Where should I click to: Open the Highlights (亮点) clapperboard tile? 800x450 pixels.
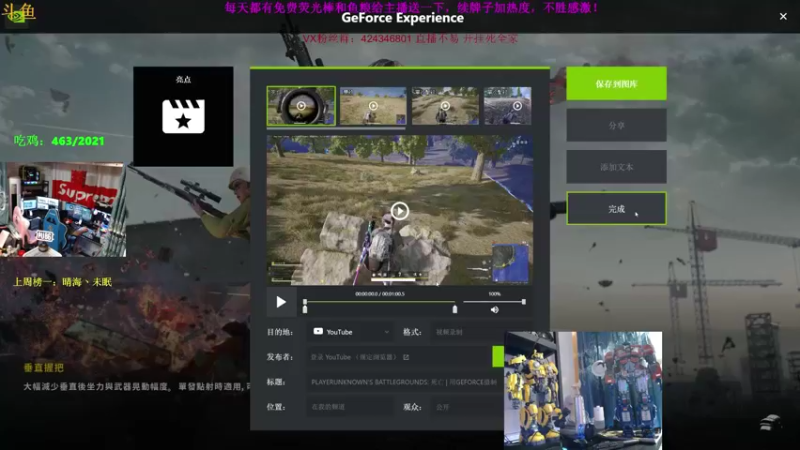click(x=183, y=116)
